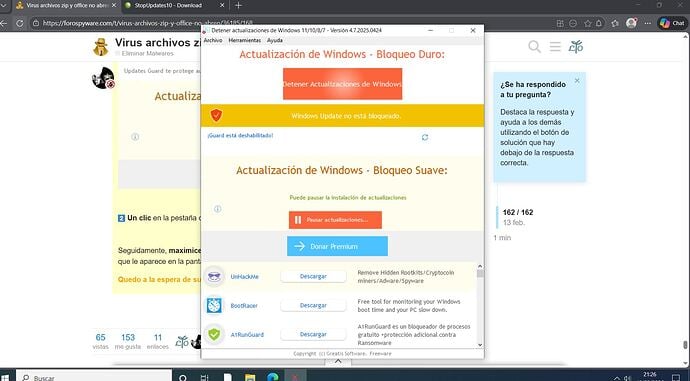Screen dimensions: 690x381
Task: Click the poster's avatar in the forum post
Action: click(x=103, y=78)
